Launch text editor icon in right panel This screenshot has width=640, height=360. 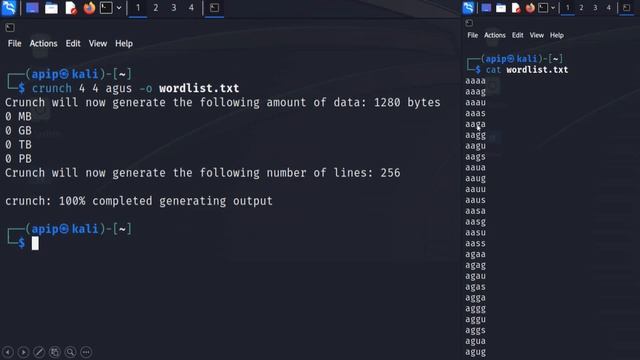516,8
